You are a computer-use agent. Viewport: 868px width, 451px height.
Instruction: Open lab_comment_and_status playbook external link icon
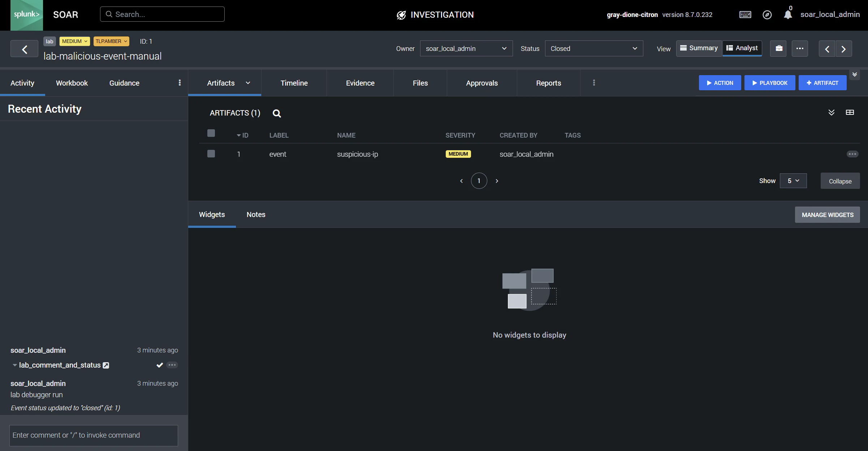pyautogui.click(x=106, y=365)
